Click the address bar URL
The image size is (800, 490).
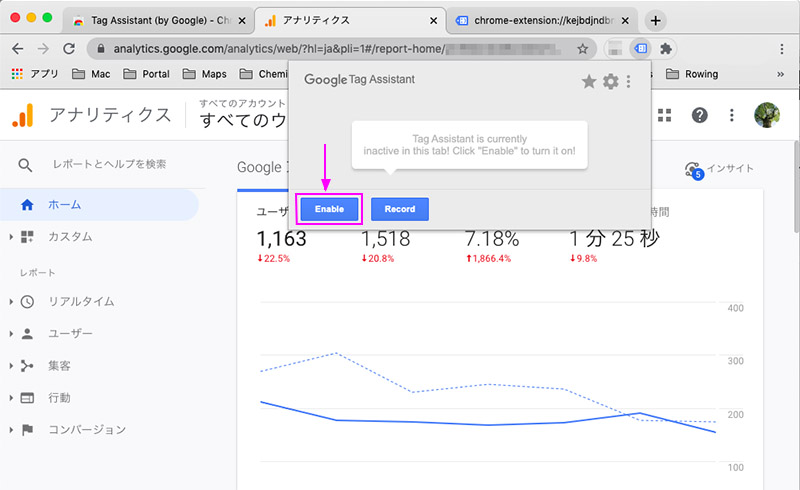click(x=337, y=48)
